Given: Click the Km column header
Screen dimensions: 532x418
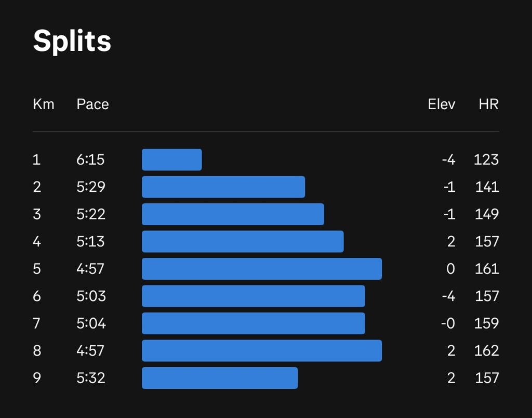Looking at the screenshot, I should click(x=44, y=104).
